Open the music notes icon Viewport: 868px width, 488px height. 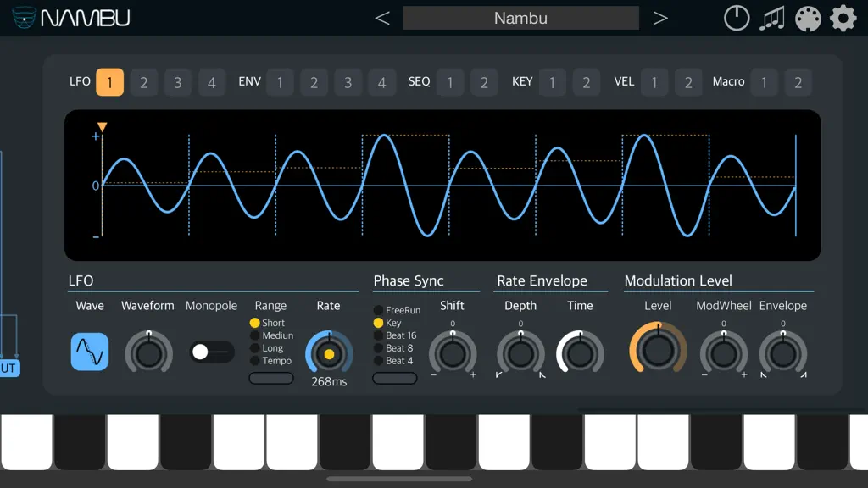pyautogui.click(x=772, y=19)
